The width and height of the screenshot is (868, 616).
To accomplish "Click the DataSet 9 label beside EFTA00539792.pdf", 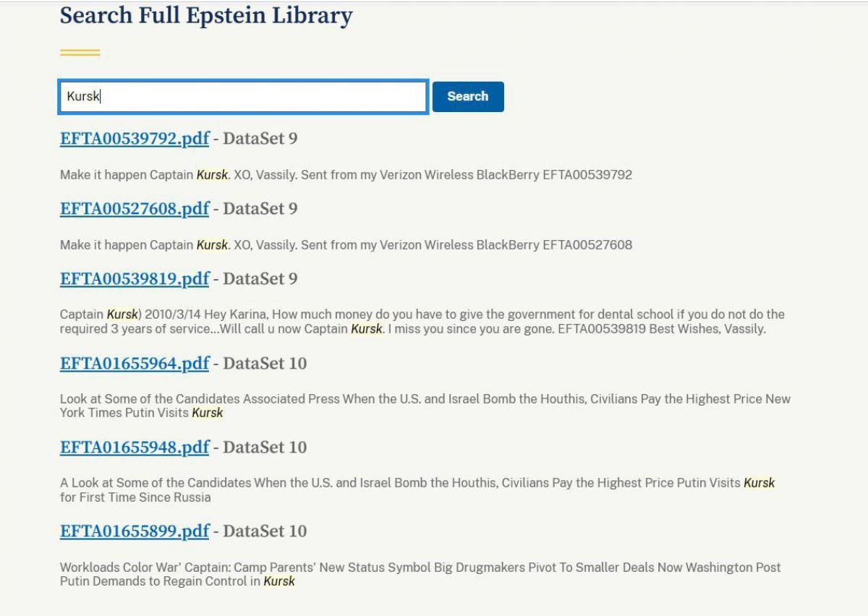I will click(x=260, y=139).
